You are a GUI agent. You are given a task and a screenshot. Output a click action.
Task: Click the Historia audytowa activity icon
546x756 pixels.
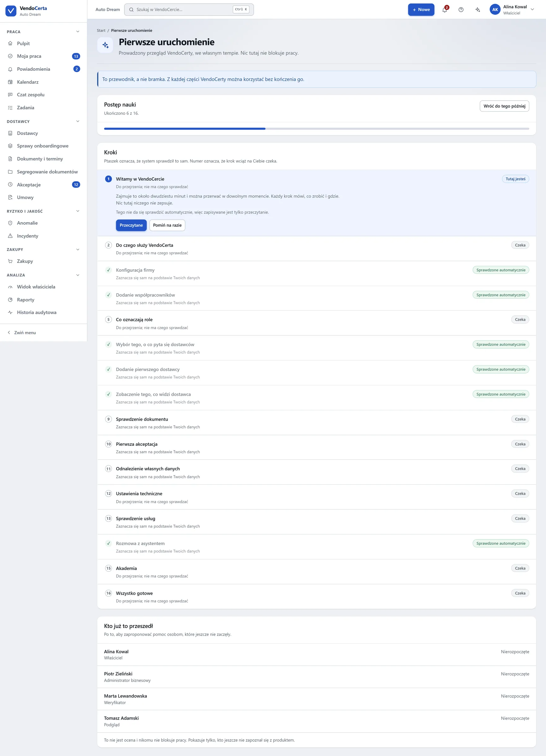click(x=10, y=312)
